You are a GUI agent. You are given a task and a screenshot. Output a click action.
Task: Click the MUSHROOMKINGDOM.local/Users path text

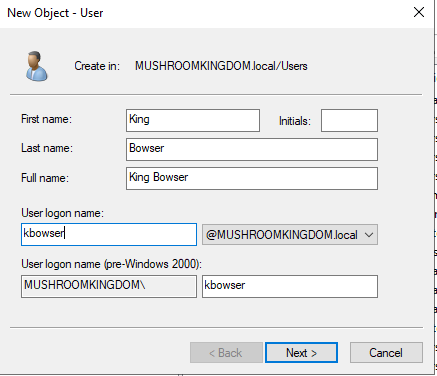(x=221, y=66)
